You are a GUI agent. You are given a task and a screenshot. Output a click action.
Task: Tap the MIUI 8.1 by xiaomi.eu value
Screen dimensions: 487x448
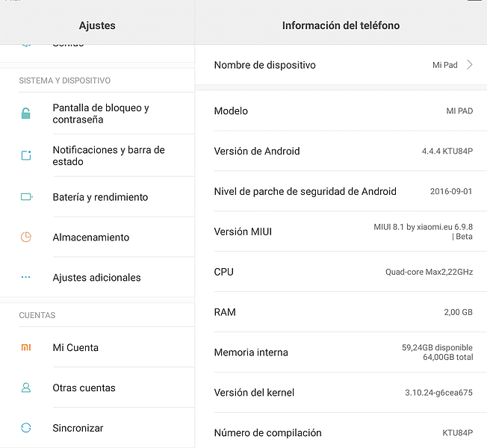[423, 231]
